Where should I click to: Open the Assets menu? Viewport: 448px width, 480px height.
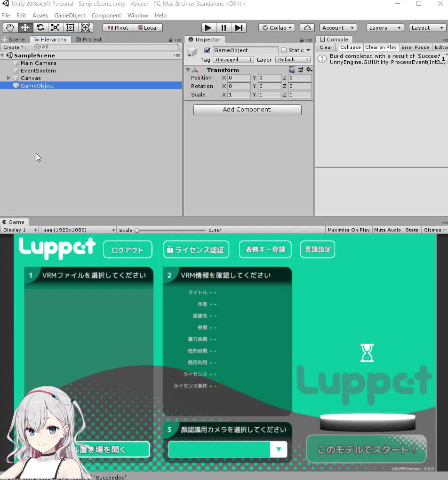point(40,16)
